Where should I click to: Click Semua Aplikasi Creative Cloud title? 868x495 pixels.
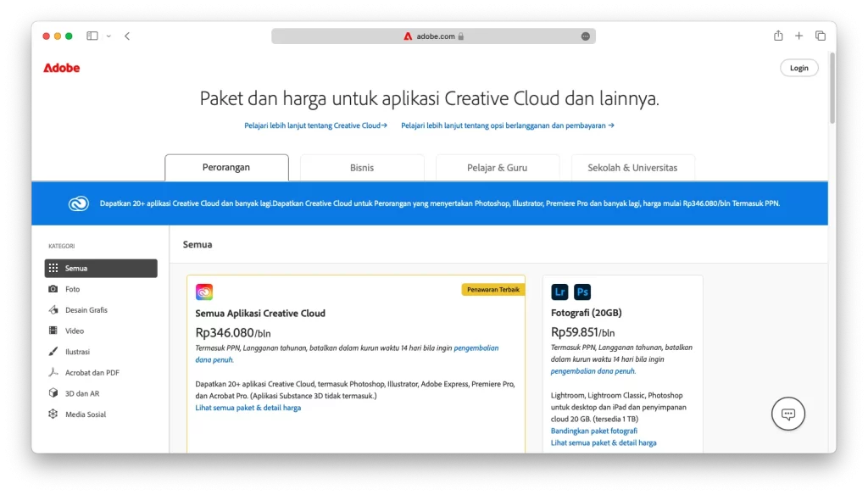[260, 314]
